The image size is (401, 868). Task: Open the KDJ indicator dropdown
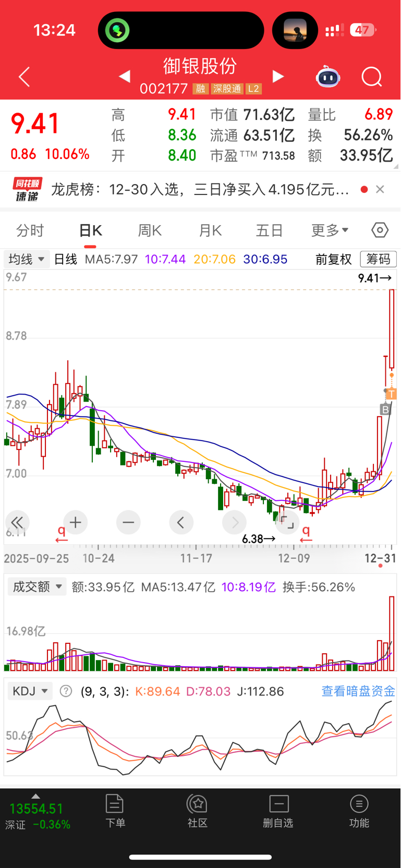(31, 691)
